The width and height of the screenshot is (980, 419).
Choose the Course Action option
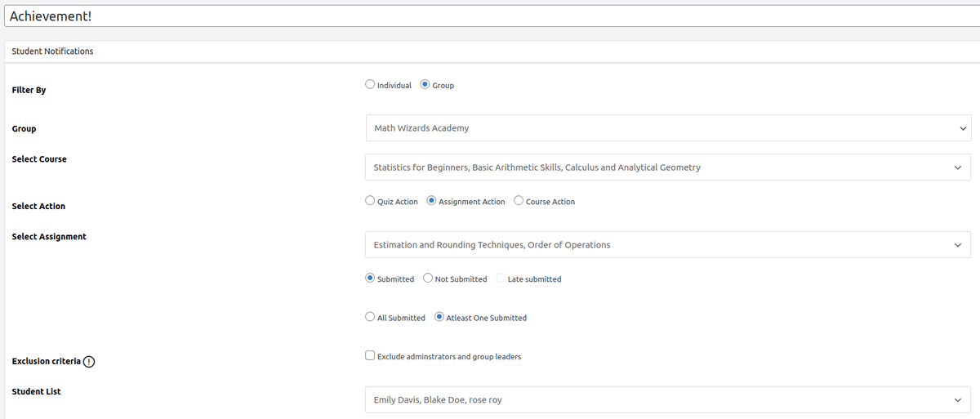519,201
